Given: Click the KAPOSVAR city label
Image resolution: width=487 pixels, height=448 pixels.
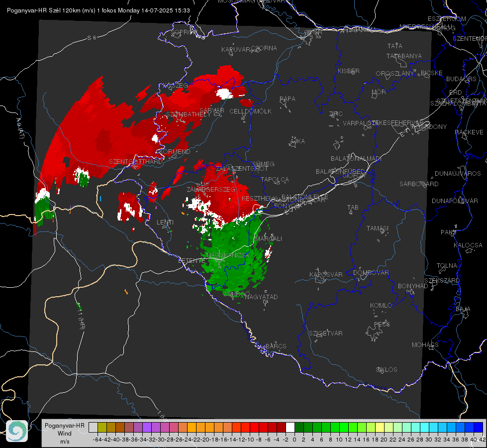Looking at the screenshot, I should pos(326,274).
